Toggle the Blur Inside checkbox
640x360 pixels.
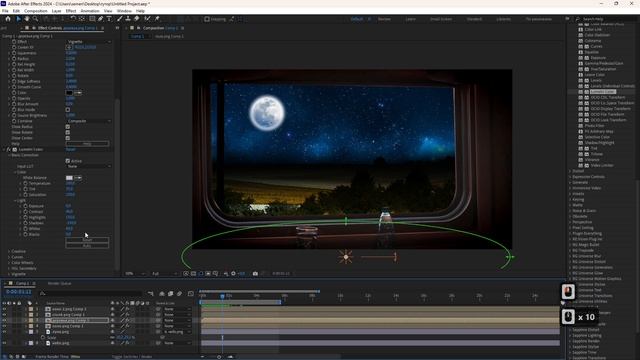pos(68,110)
